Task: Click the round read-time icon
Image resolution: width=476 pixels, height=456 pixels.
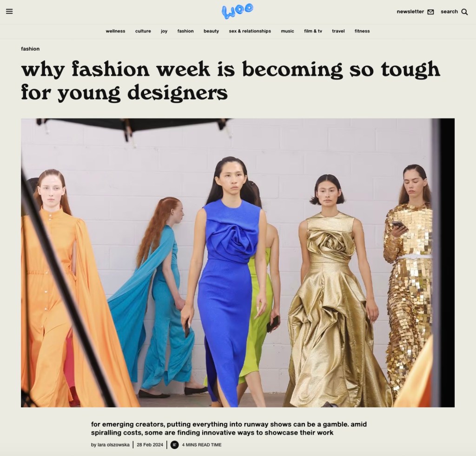Action: [x=175, y=445]
